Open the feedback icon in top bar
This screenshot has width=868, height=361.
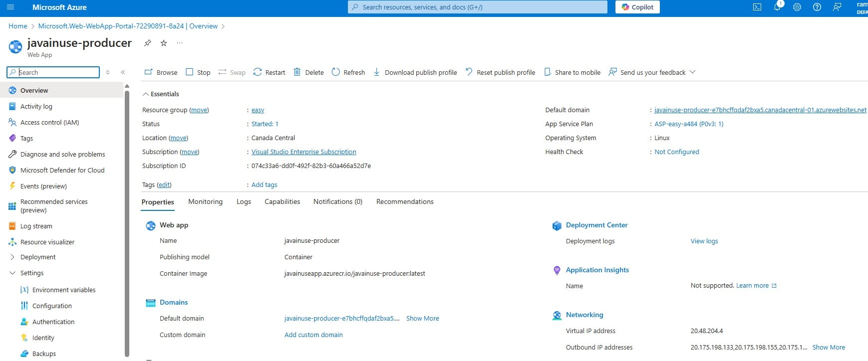pos(837,7)
